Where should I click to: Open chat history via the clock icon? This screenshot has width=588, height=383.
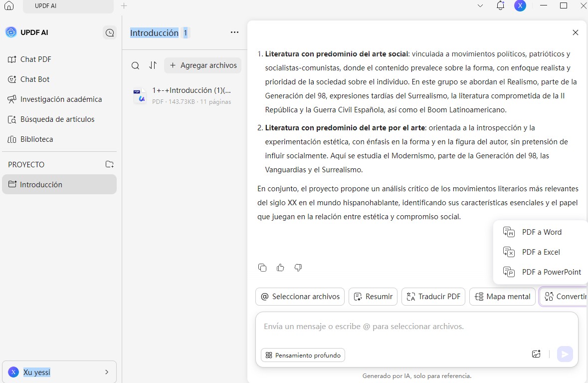(x=109, y=32)
